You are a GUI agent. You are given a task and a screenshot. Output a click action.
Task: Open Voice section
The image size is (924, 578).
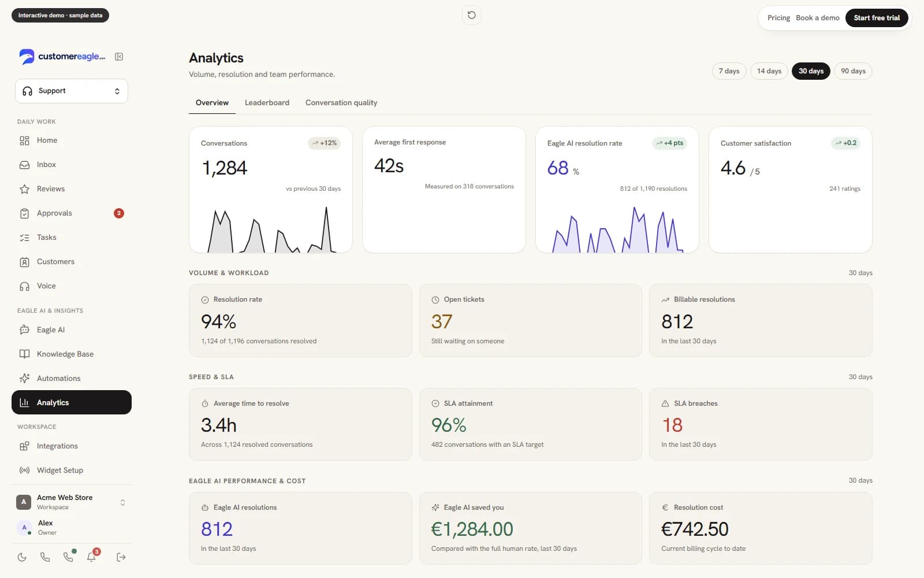72,286
